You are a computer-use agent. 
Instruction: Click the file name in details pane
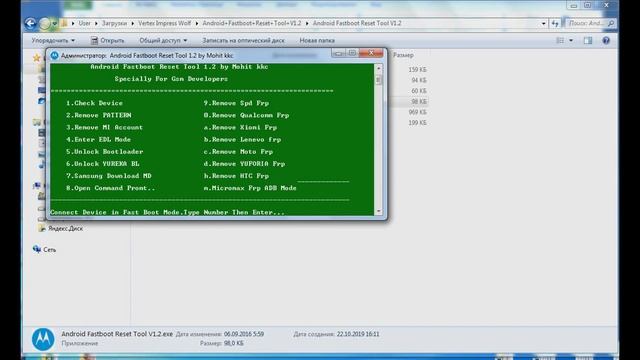point(117,334)
